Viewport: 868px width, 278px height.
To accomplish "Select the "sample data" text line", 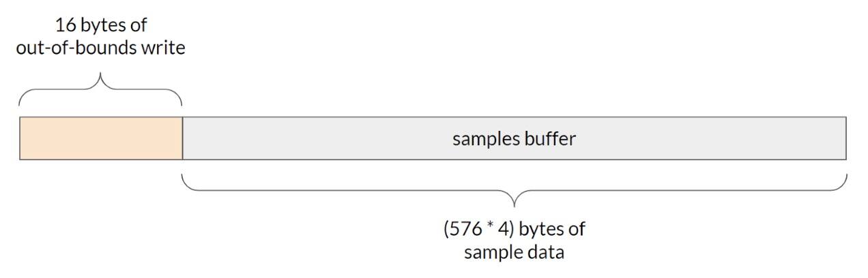I will click(x=514, y=253).
